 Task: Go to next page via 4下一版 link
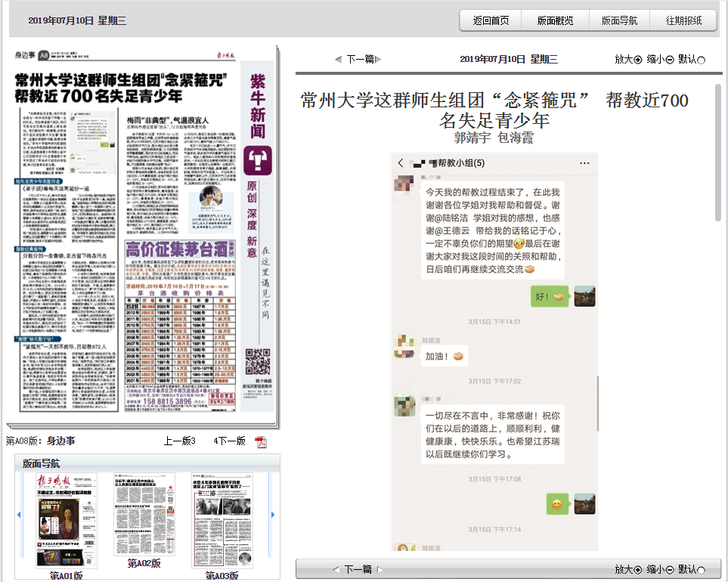click(229, 441)
